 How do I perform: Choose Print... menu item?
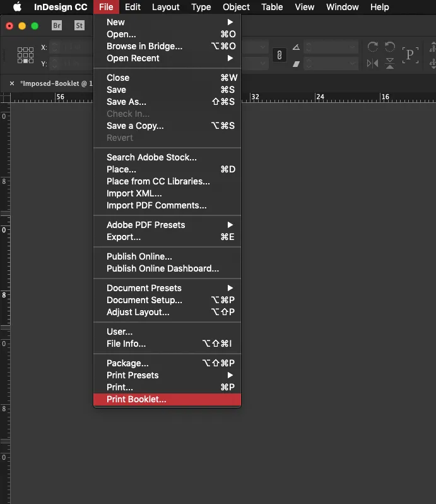(x=167, y=387)
